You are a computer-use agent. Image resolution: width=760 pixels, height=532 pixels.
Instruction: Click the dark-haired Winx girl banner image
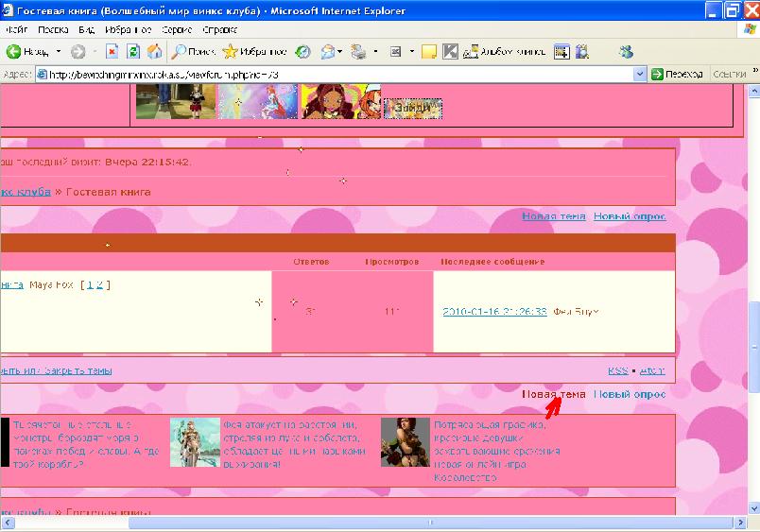(x=341, y=101)
